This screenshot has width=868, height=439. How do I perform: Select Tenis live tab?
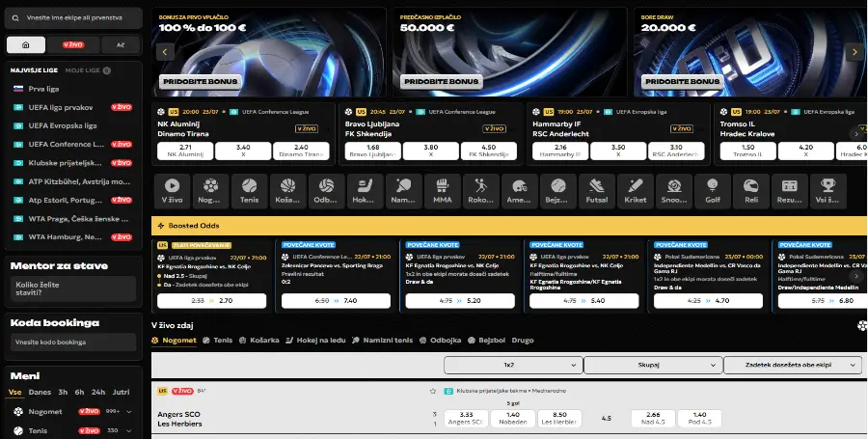[x=218, y=340]
